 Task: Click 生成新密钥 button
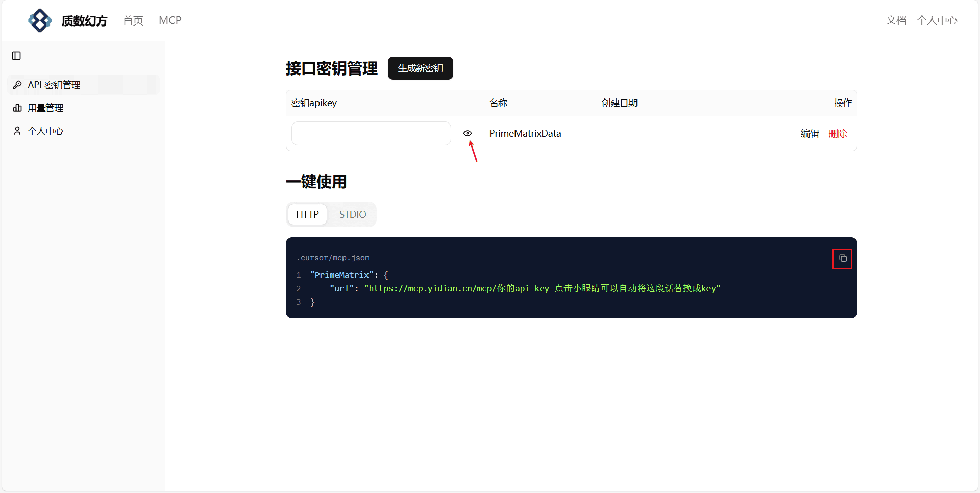(420, 68)
